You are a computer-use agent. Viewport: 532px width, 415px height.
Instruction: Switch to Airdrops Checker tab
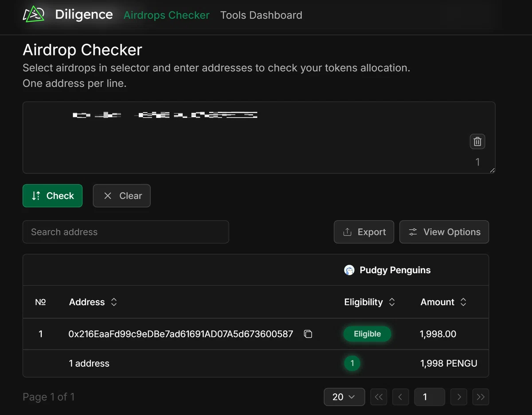(x=166, y=15)
